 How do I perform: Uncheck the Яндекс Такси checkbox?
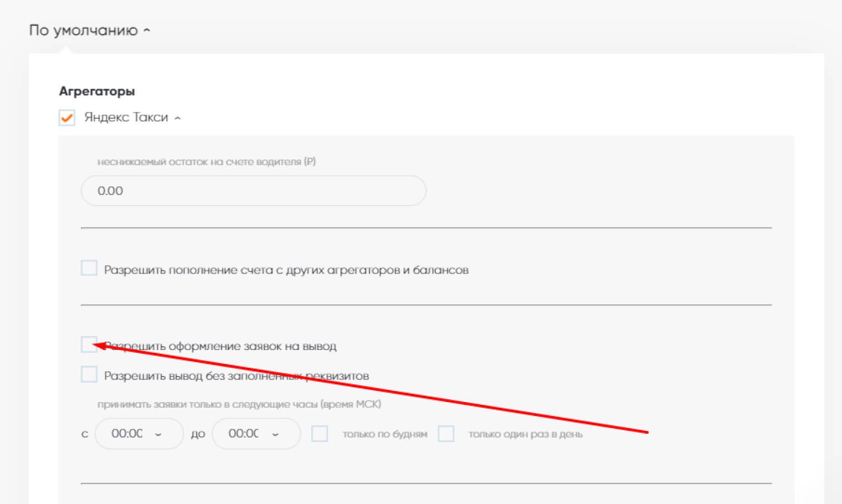(x=67, y=117)
